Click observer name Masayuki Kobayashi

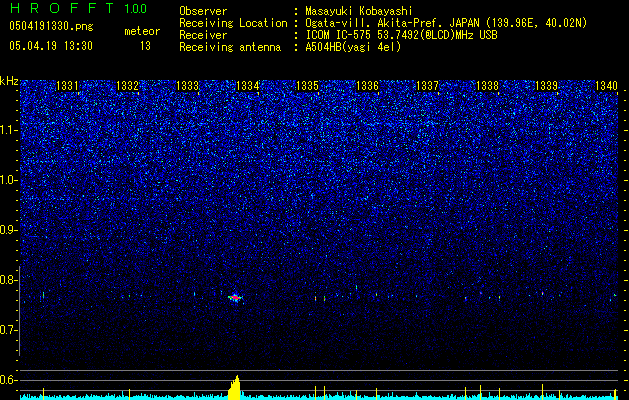coord(359,12)
